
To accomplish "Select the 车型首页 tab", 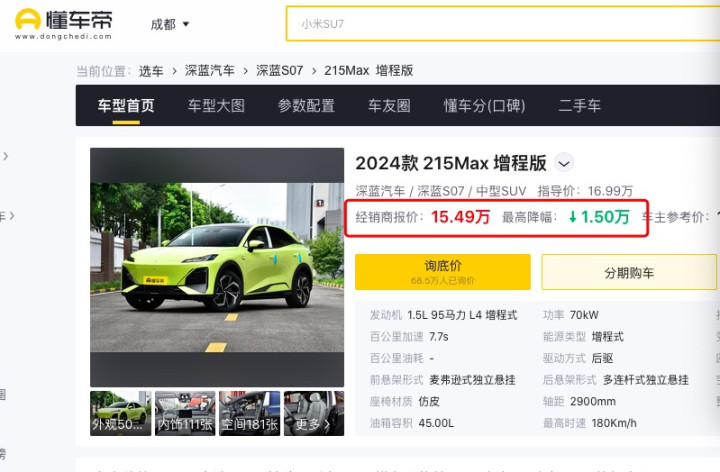I will tap(126, 106).
